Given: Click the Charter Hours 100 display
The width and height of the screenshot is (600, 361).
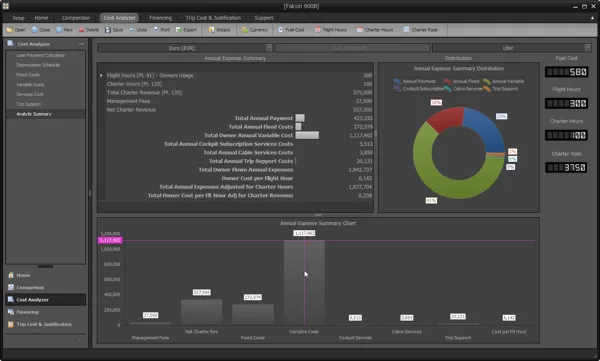Looking at the screenshot, I should [x=566, y=135].
